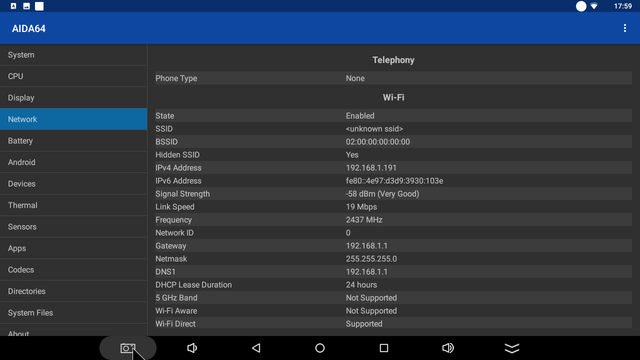The width and height of the screenshot is (640, 360).
Task: Tap the screenshot camera icon
Action: coord(128,348)
